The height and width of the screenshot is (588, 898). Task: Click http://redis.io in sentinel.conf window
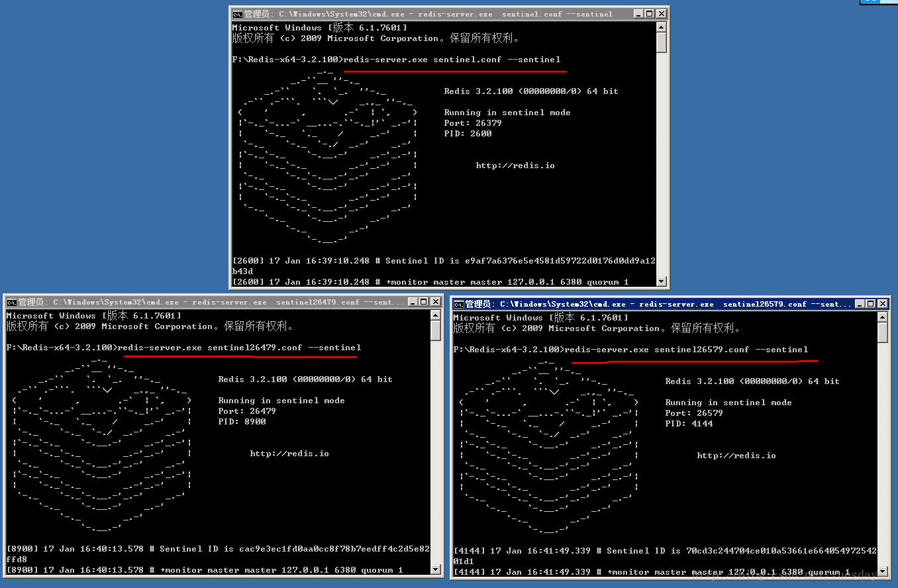coord(515,166)
